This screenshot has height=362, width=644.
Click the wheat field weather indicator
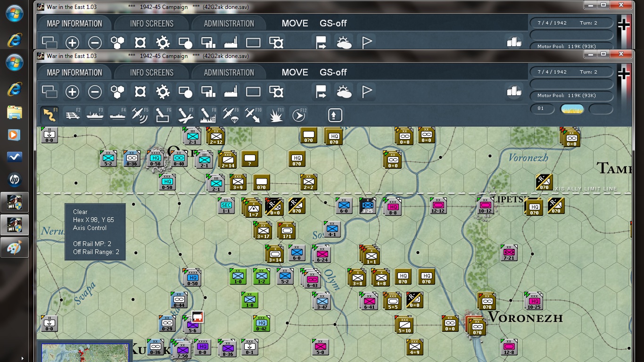572,109
